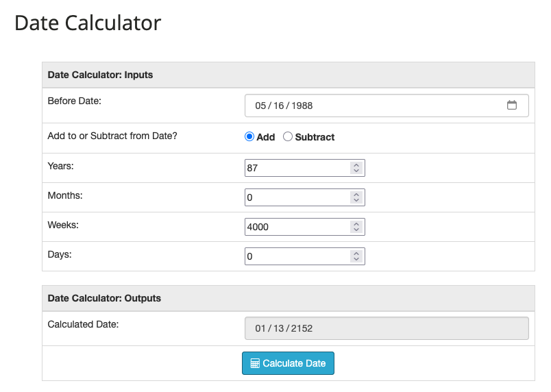Focus the Weeks field showing 4000
551x392 pixels.
pos(305,227)
